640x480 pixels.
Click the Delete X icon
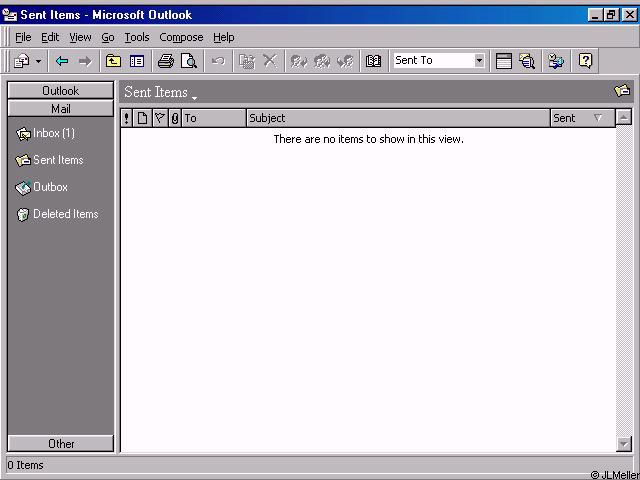click(270, 61)
